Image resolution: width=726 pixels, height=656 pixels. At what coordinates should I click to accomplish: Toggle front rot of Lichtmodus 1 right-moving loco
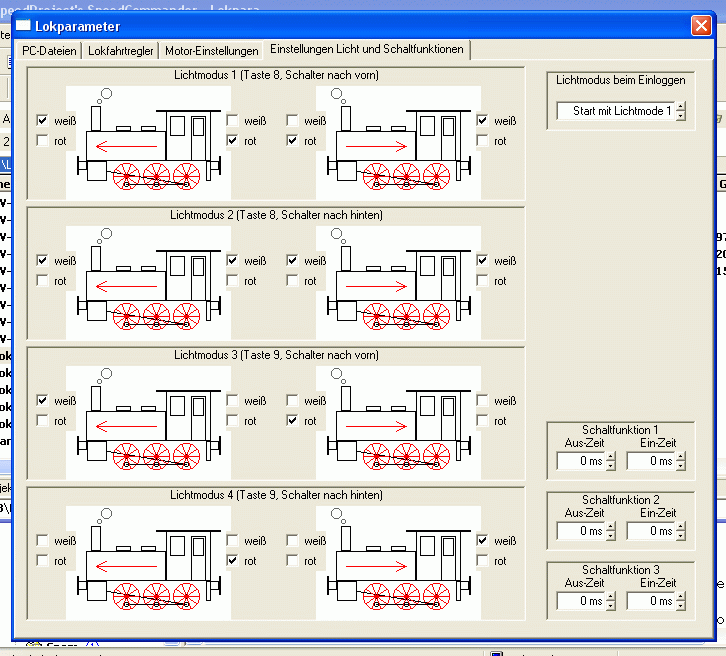[x=482, y=141]
